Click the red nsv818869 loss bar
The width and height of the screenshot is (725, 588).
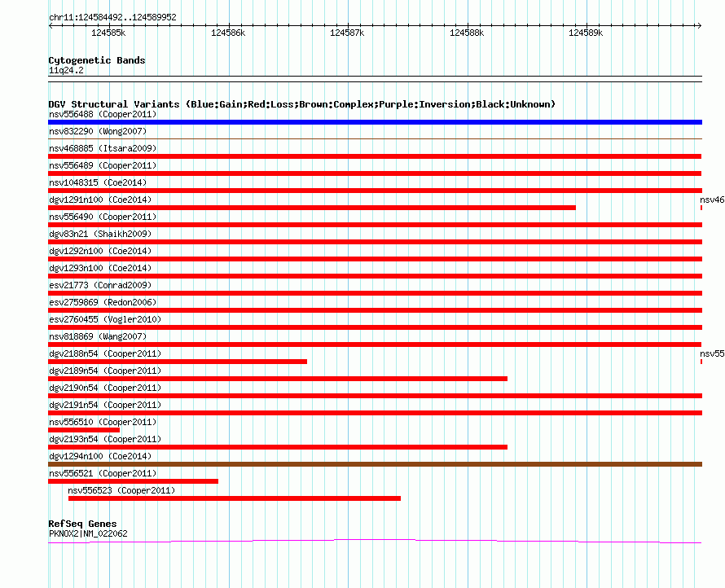click(x=375, y=344)
